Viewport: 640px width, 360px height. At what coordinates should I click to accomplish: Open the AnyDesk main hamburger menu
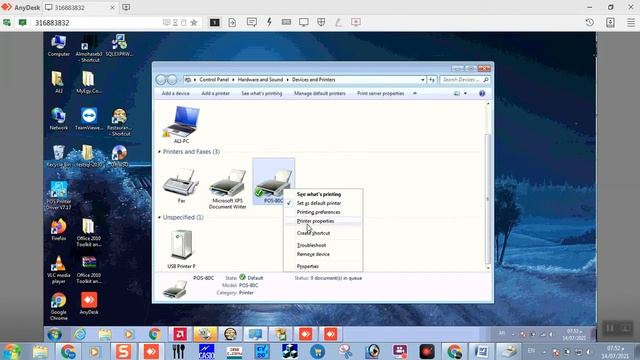click(631, 22)
